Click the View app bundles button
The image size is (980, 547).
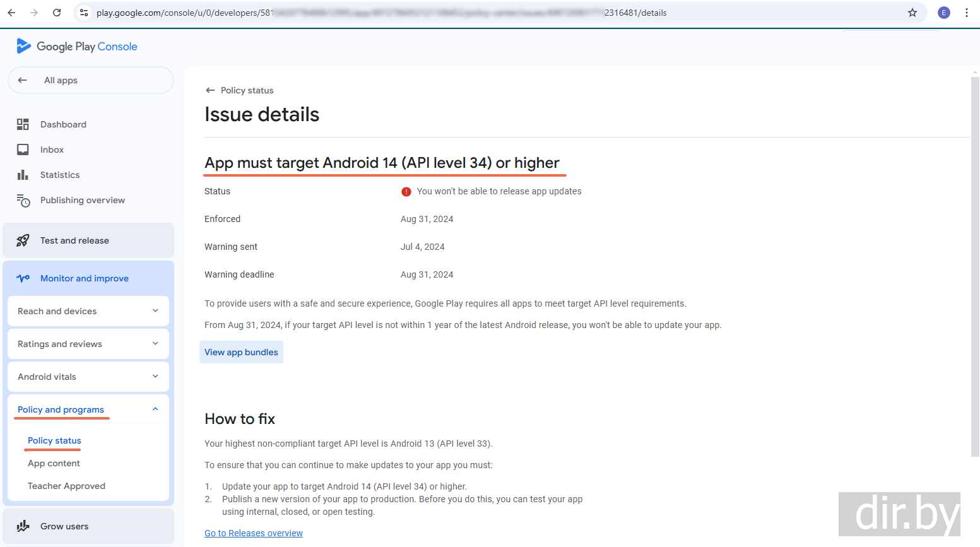coord(241,352)
